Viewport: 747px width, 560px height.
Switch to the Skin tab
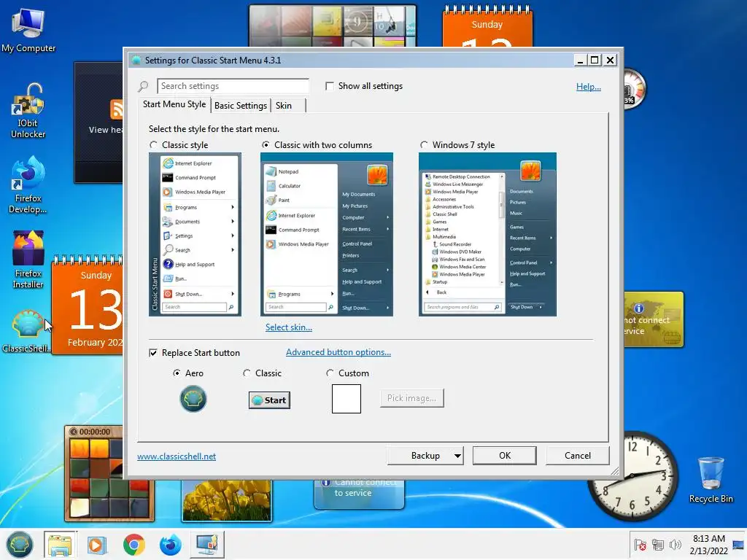tap(284, 106)
